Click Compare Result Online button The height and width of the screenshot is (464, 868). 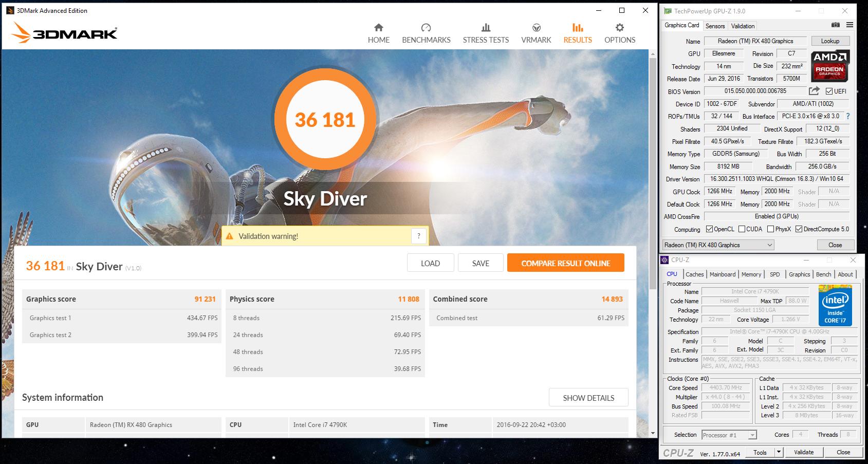pos(566,263)
